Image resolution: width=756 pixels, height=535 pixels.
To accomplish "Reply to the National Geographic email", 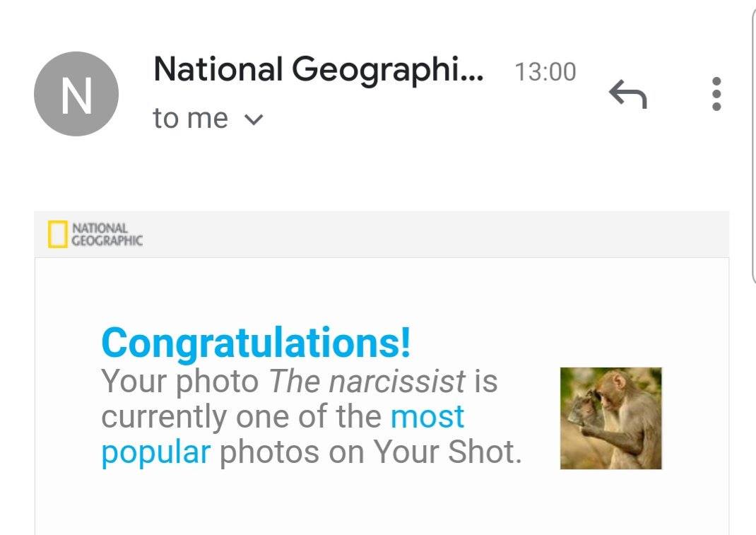I will tap(627, 93).
